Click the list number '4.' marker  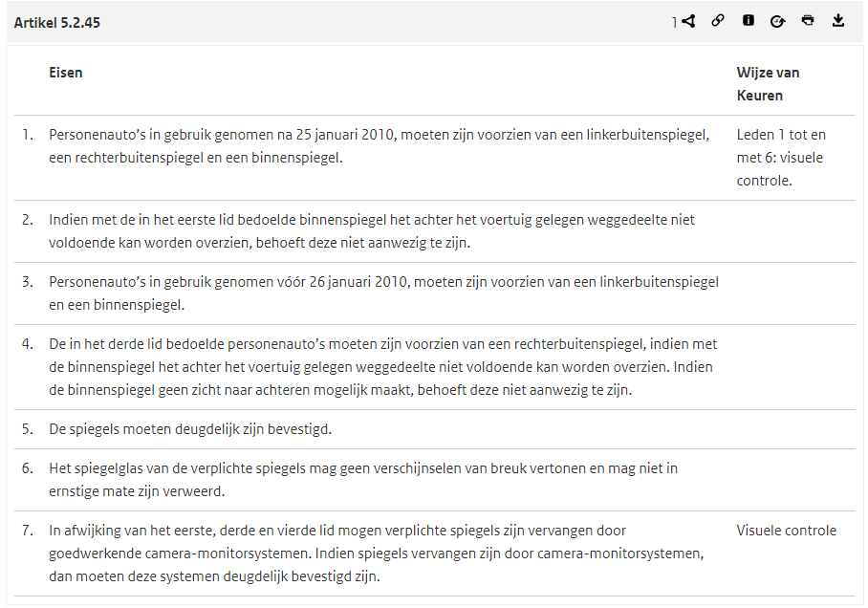pyautogui.click(x=28, y=344)
